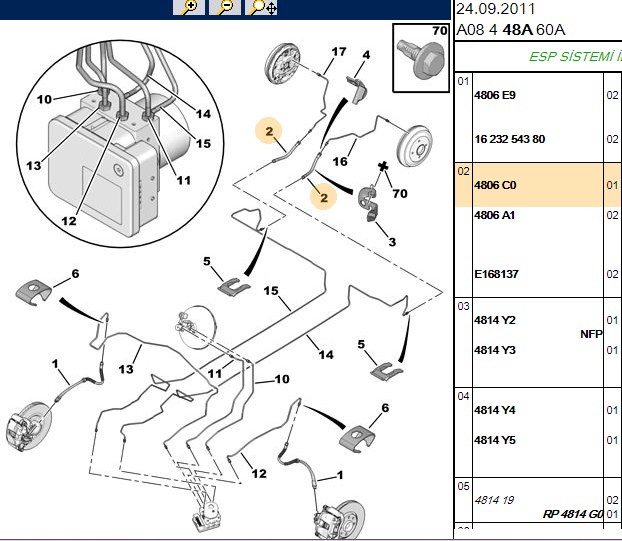The image size is (622, 541).
Task: Open the bolt 70 thumbnail inset
Action: pyautogui.click(x=421, y=58)
